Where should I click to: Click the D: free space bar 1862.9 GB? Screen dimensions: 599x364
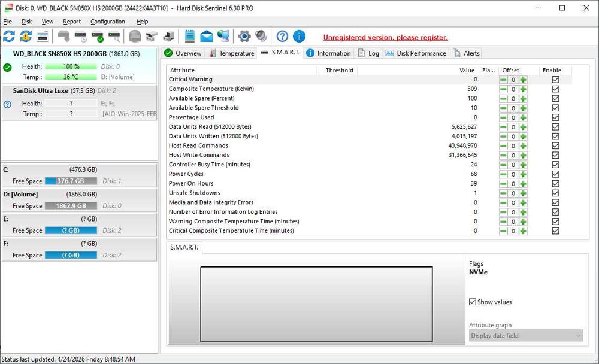[x=71, y=206]
